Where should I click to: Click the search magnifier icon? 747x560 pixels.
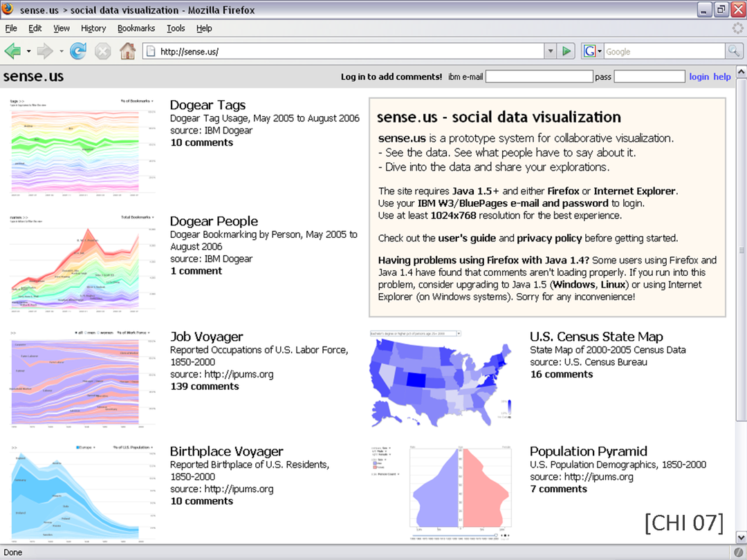click(734, 51)
